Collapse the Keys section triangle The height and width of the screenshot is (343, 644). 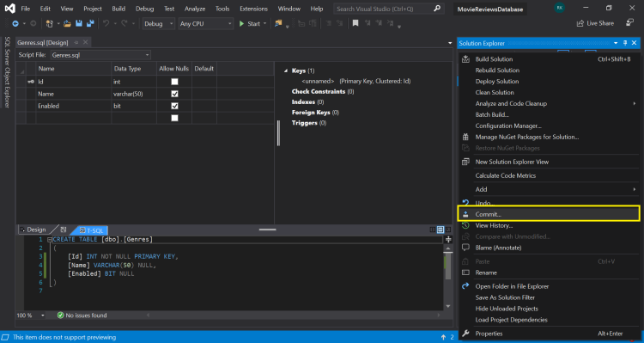(x=286, y=70)
